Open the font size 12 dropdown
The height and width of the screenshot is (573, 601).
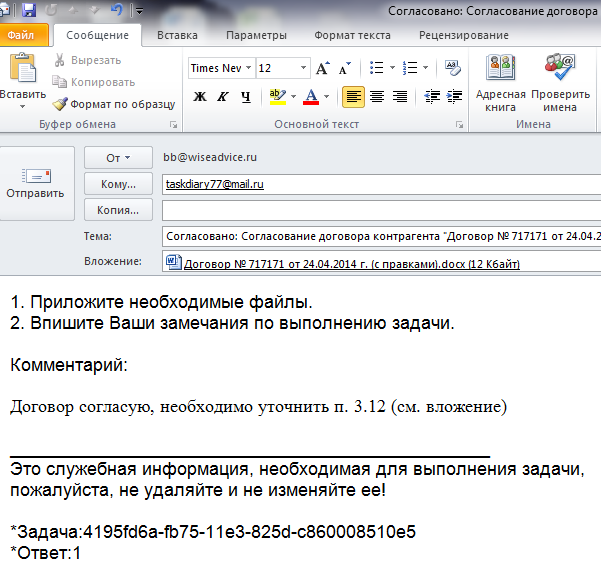pos(302,69)
